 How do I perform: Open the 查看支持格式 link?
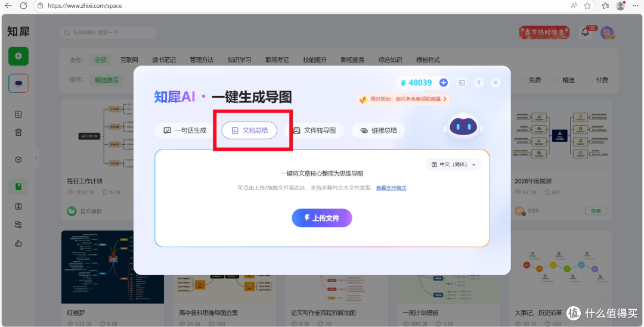point(391,188)
